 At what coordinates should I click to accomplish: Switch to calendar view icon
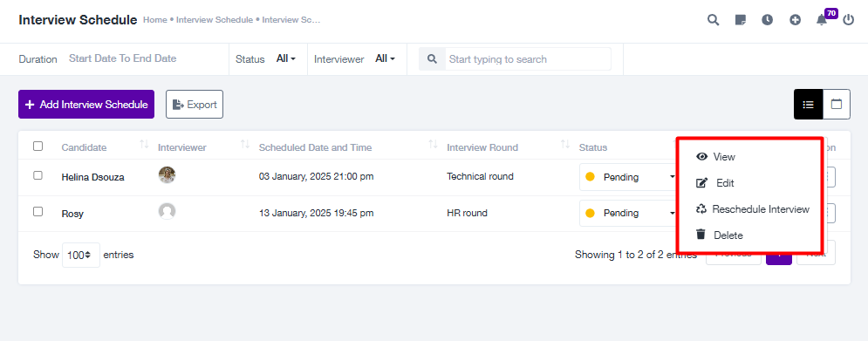click(x=837, y=104)
